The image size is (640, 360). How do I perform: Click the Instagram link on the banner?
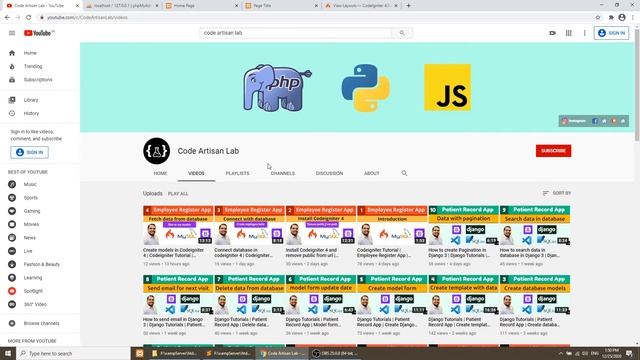click(574, 121)
